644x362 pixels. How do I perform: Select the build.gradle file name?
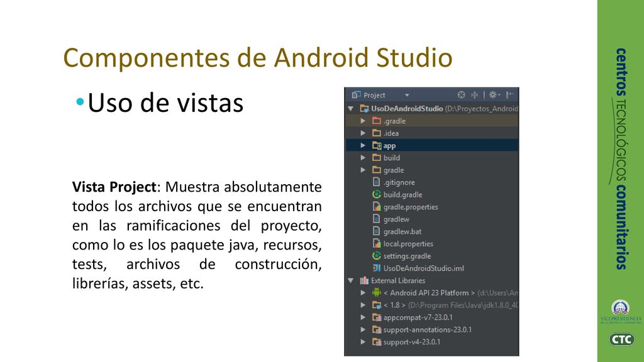click(403, 195)
